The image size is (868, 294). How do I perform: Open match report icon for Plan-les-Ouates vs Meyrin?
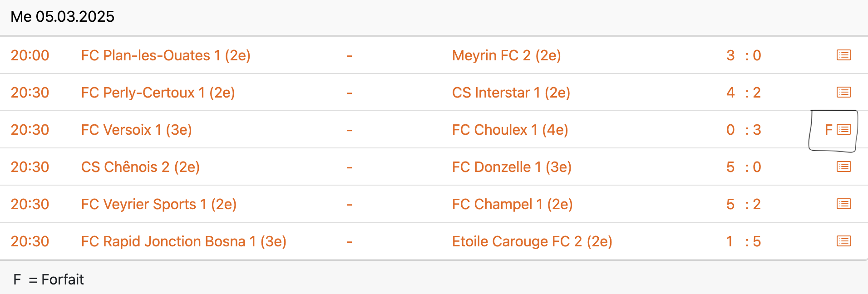(x=843, y=55)
